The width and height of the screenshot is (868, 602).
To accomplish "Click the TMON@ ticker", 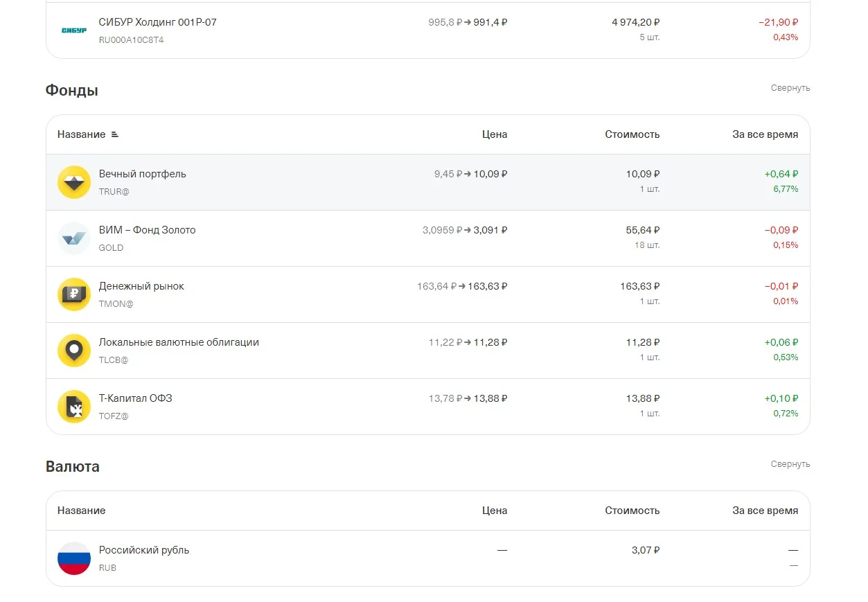I will 116,303.
